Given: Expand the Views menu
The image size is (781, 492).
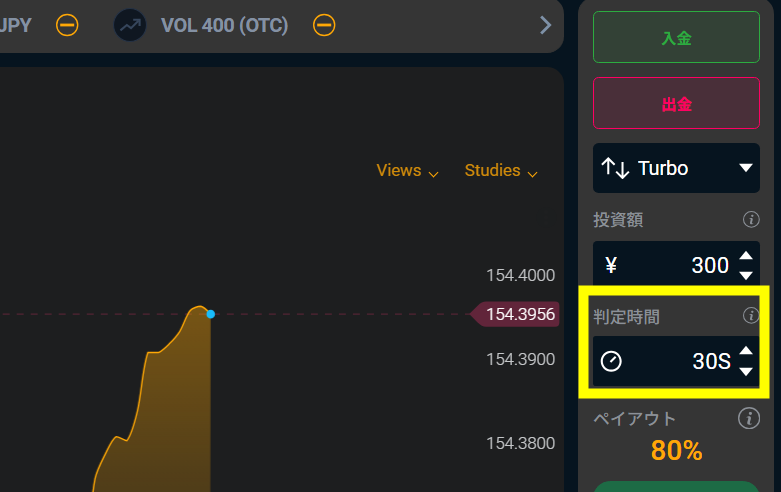Looking at the screenshot, I should 407,171.
